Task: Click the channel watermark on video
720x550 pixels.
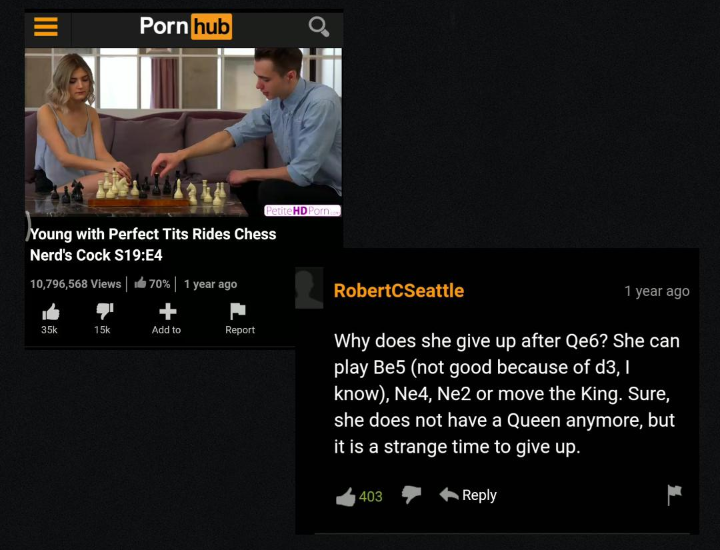Action: tap(302, 210)
